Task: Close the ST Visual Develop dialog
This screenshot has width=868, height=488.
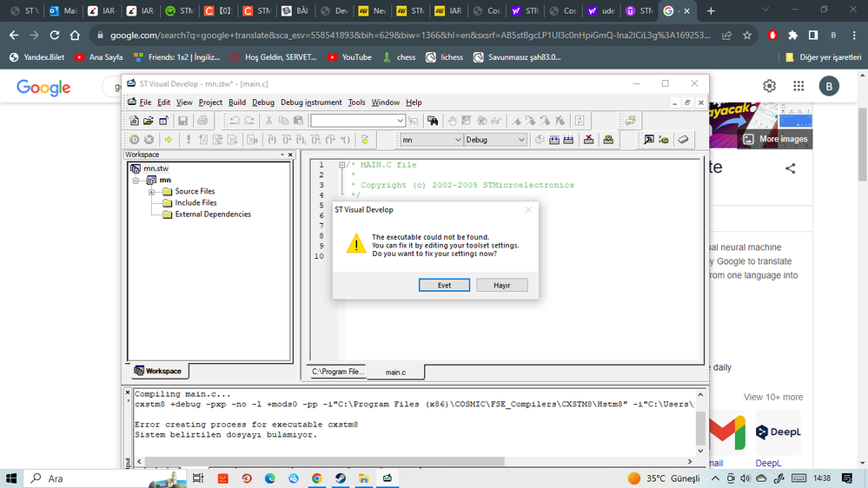Action: [528, 209]
